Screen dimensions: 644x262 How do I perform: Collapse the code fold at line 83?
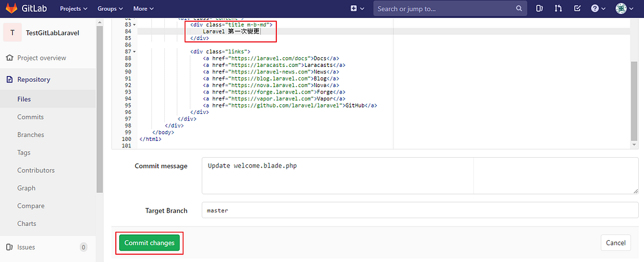[135, 24]
